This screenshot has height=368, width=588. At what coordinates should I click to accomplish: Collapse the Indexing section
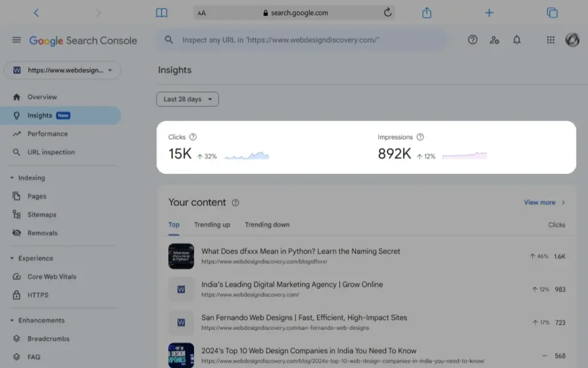pos(13,178)
